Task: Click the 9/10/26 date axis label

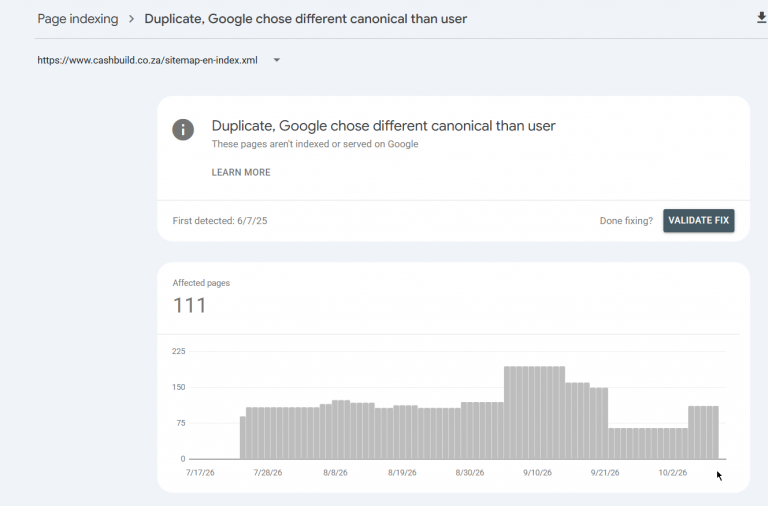Action: click(537, 473)
